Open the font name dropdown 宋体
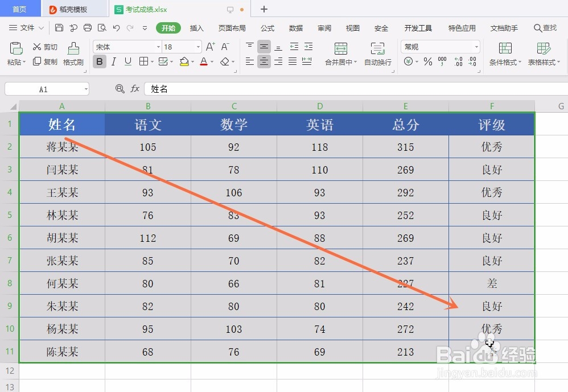Viewport: 568px width, 392px height. click(x=158, y=47)
